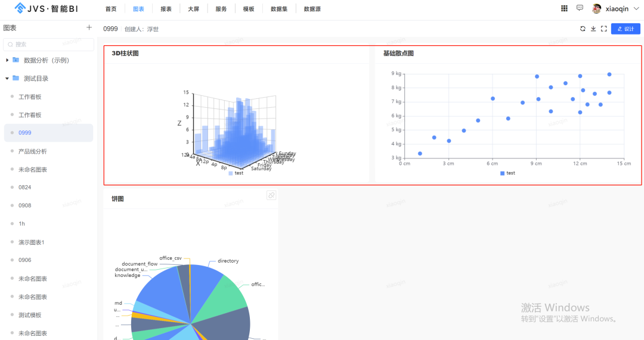Screen dimensions: 644x340
Task: Toggle test legend in 3D柱状图
Action: [236, 173]
